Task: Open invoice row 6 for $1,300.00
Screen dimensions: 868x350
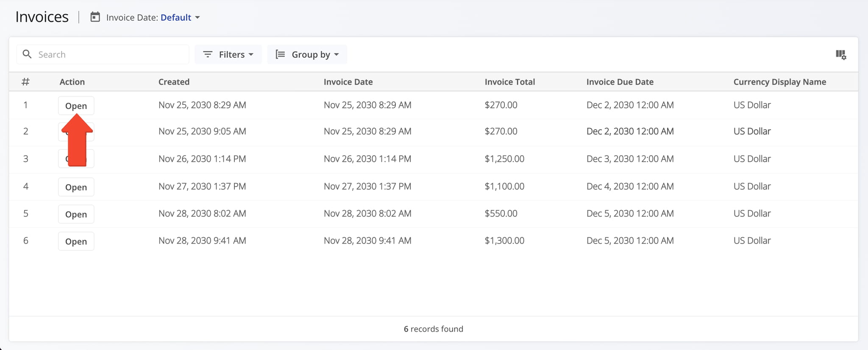Action: 76,241
